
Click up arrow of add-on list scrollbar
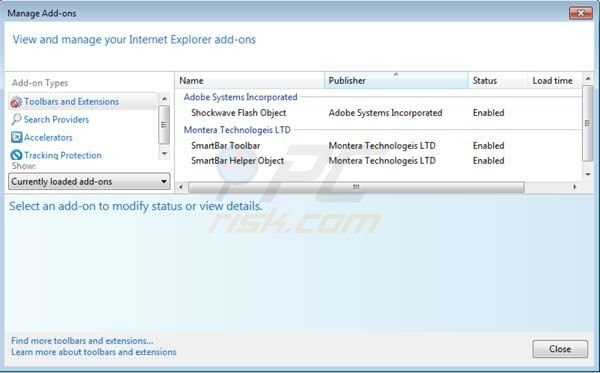coord(588,79)
